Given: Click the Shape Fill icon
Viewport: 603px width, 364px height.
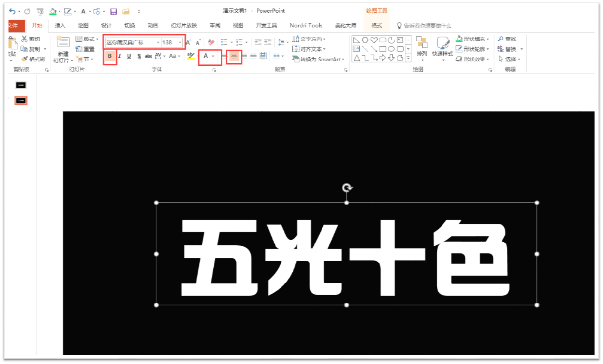Looking at the screenshot, I should click(459, 39).
